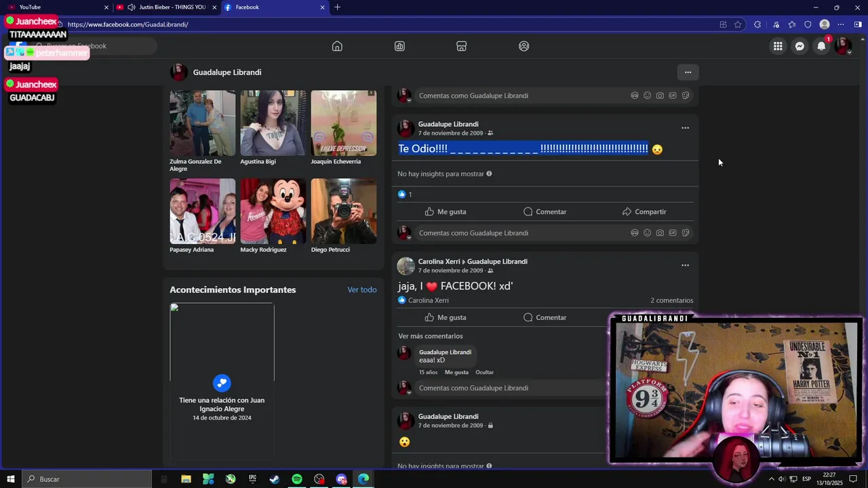Open the browser shield (browser essentials) icon
868x488 pixels.
pyautogui.click(x=808, y=24)
